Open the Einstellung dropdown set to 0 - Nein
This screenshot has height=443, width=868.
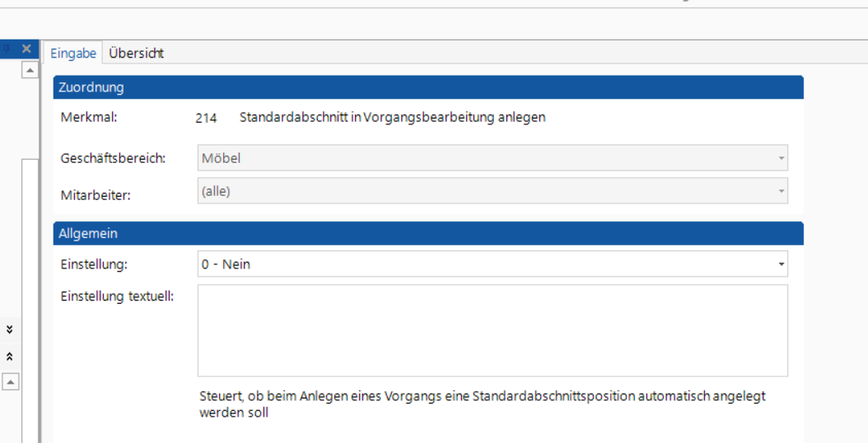click(492, 264)
